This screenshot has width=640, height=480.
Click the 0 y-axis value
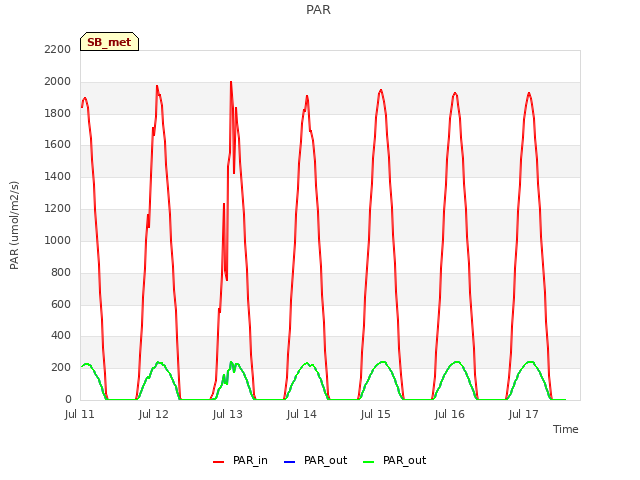tap(68, 399)
